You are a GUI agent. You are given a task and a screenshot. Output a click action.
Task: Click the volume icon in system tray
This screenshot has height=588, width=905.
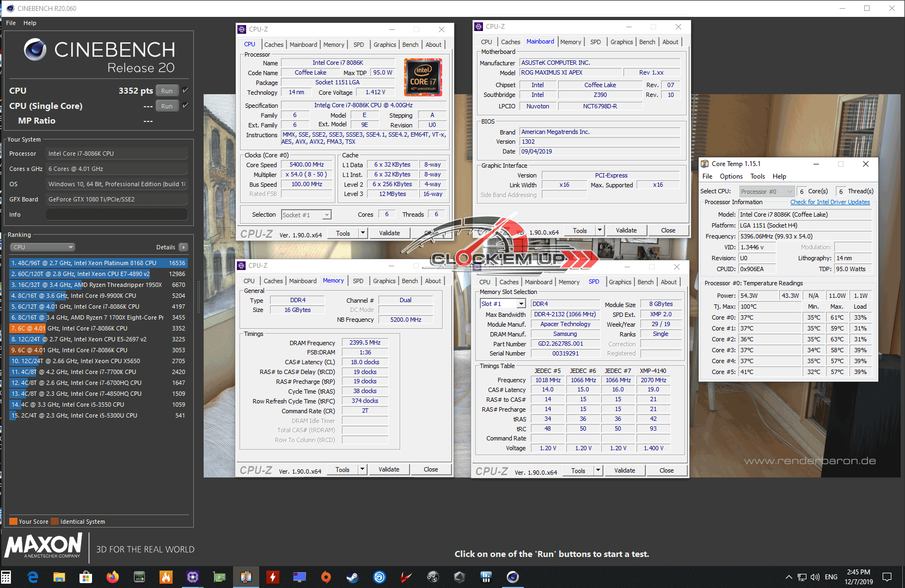click(x=815, y=577)
